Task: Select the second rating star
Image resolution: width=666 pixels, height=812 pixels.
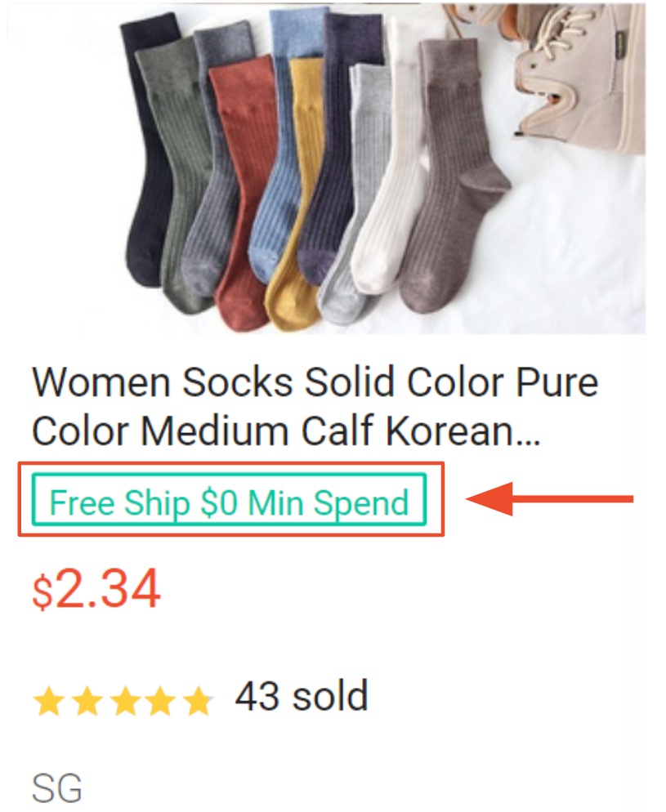Action: 89,698
